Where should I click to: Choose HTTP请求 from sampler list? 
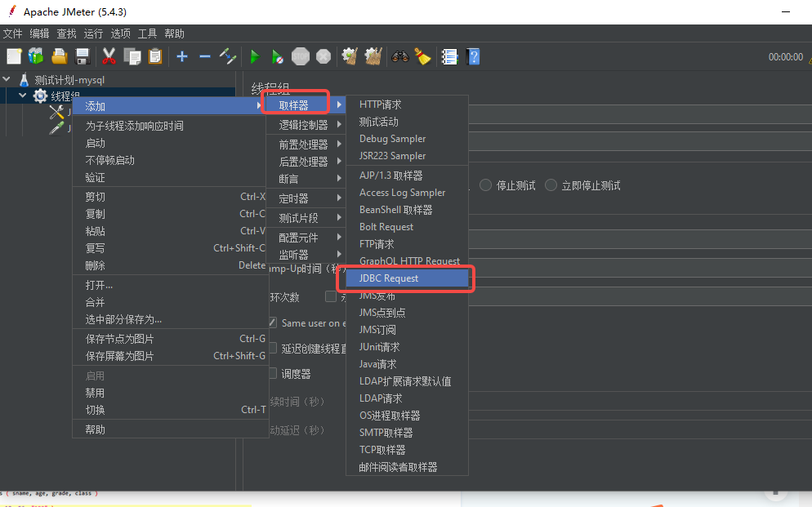[x=407, y=105]
